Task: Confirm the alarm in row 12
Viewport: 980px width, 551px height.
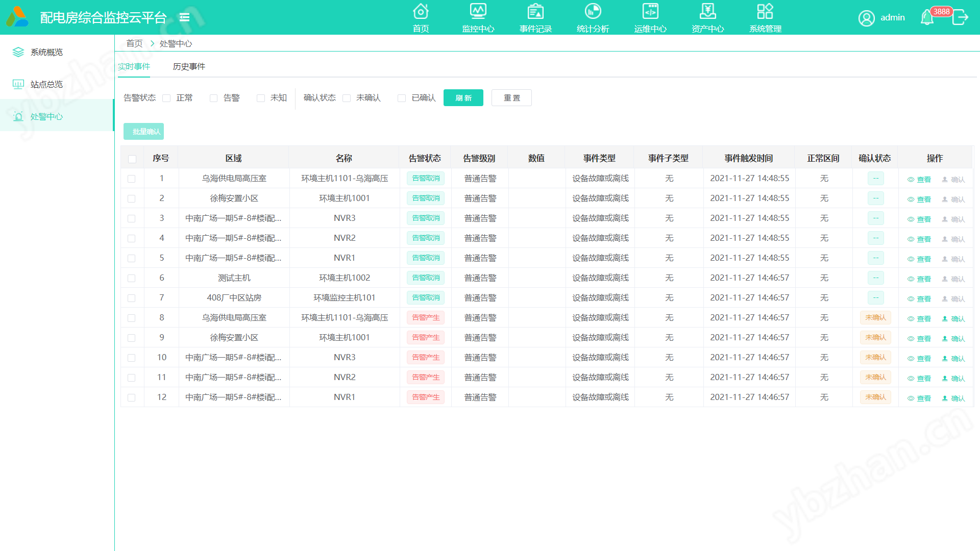Action: point(953,398)
